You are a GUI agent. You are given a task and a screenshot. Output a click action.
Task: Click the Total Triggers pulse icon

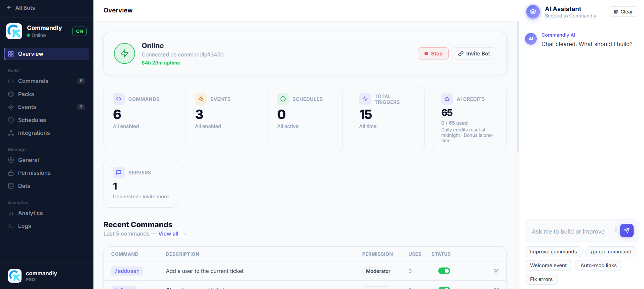[x=365, y=99]
